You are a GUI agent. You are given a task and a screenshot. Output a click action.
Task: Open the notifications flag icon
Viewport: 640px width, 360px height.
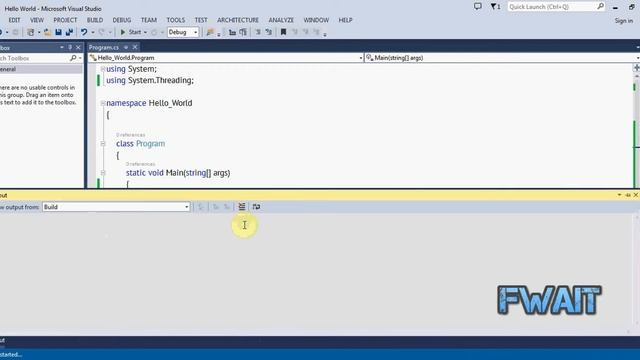[495, 7]
